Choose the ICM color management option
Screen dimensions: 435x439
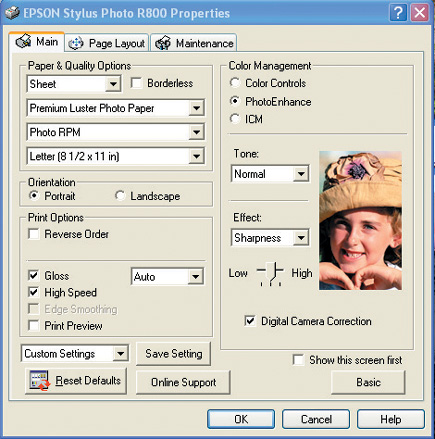tap(235, 119)
